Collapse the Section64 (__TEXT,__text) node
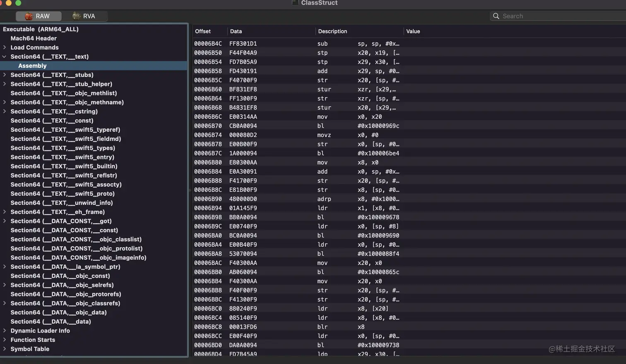626x364 pixels. point(5,57)
